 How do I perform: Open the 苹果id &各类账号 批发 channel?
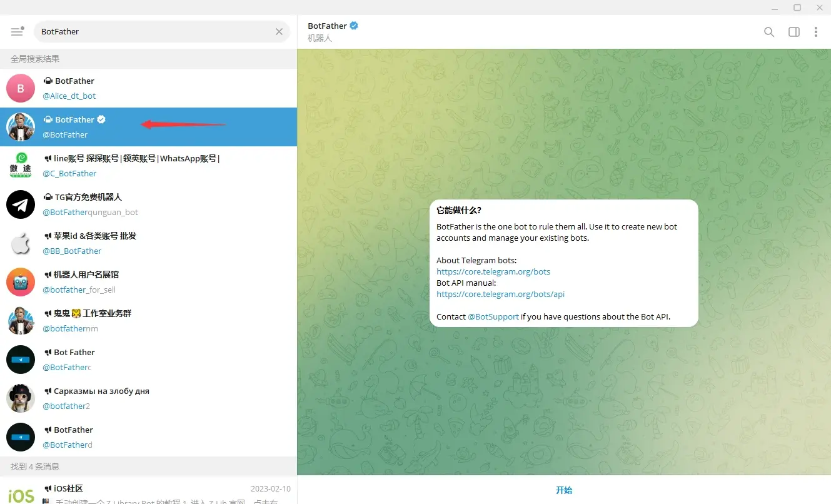point(148,243)
